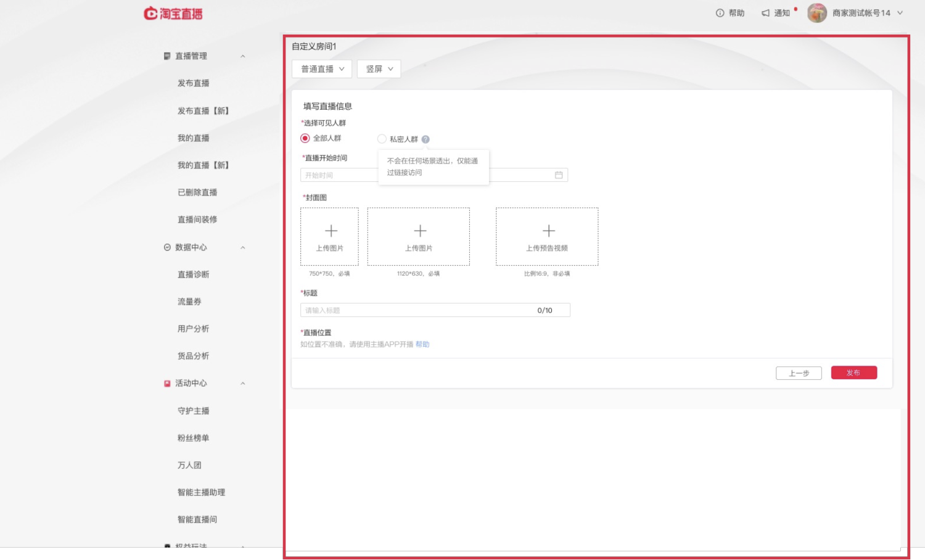Viewport: 925px width, 560px height.
Task: Click the 数据中心 section icon
Action: click(167, 247)
